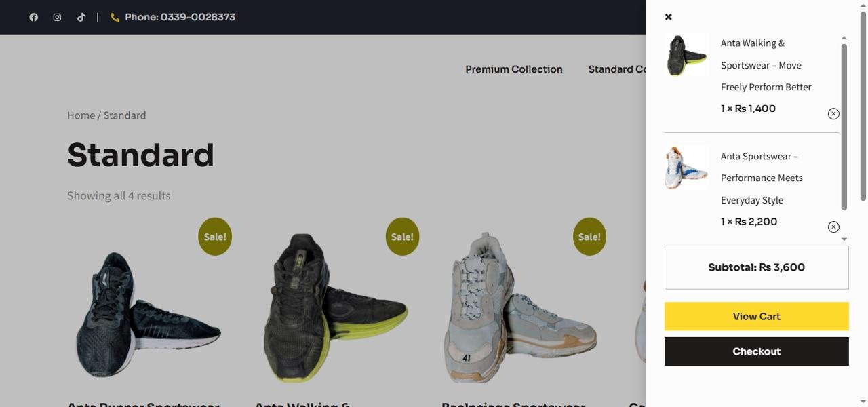Open the Instagram social icon

57,17
